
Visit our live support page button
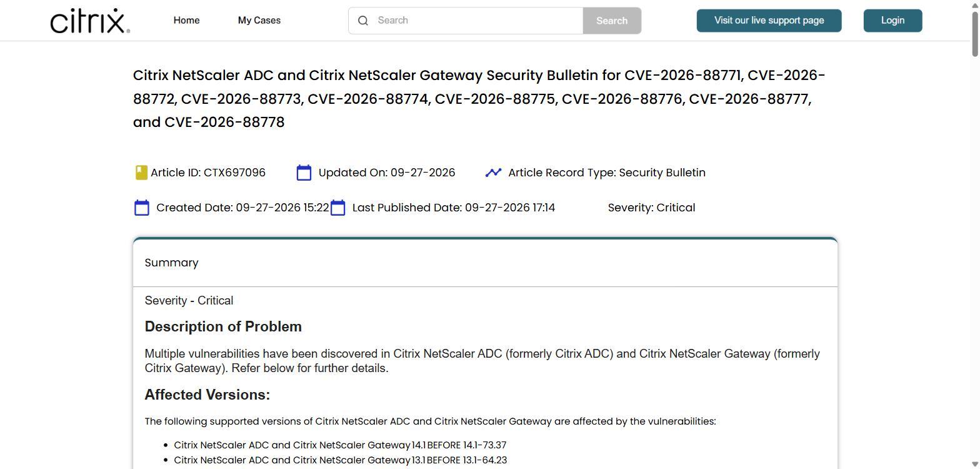(x=769, y=21)
